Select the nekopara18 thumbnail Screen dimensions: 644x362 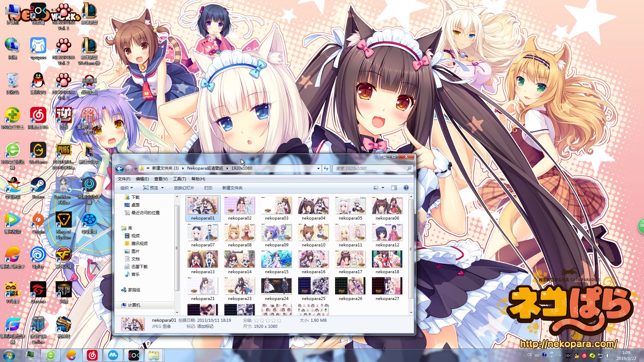tap(387, 262)
